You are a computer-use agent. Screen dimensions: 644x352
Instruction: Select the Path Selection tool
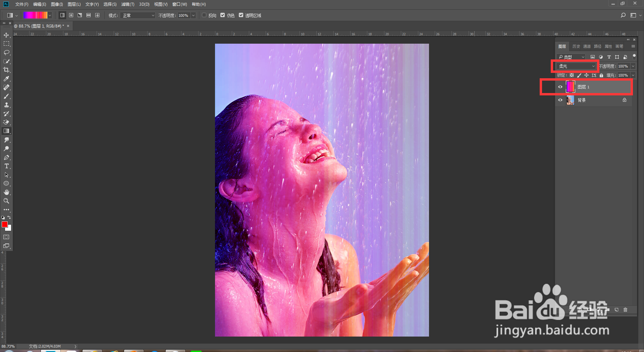click(6, 175)
